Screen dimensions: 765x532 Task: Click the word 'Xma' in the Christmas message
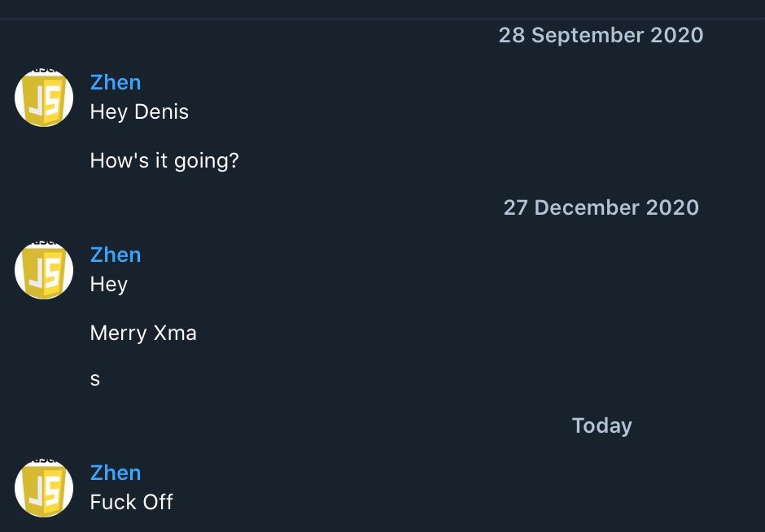[x=175, y=333]
